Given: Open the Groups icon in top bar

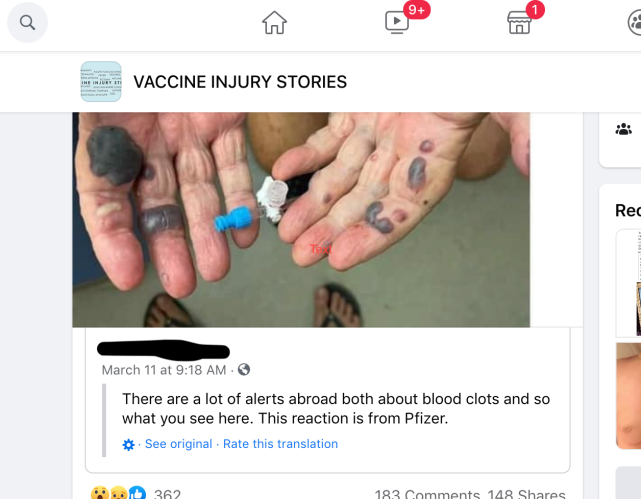Looking at the screenshot, I should click(x=635, y=22).
